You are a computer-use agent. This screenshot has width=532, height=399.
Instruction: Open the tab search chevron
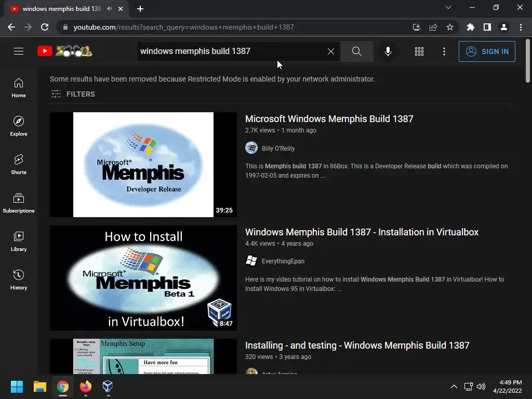coord(448,7)
